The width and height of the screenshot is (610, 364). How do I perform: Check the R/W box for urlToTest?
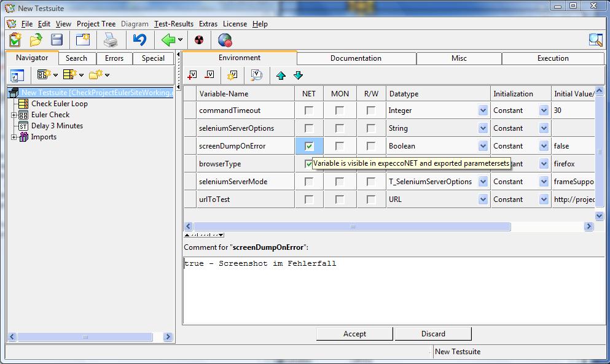pos(371,199)
